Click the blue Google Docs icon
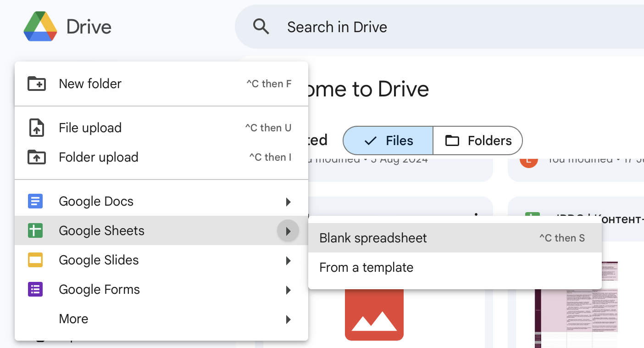Viewport: 644px width, 348px height. coord(35,201)
